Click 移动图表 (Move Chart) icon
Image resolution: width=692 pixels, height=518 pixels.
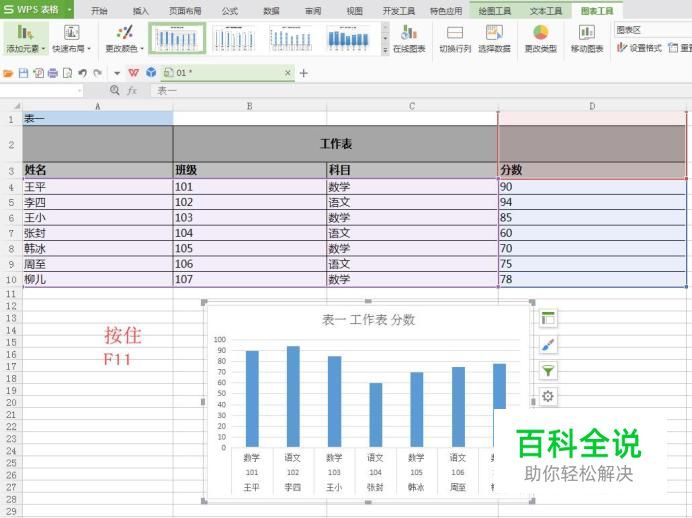coord(587,32)
